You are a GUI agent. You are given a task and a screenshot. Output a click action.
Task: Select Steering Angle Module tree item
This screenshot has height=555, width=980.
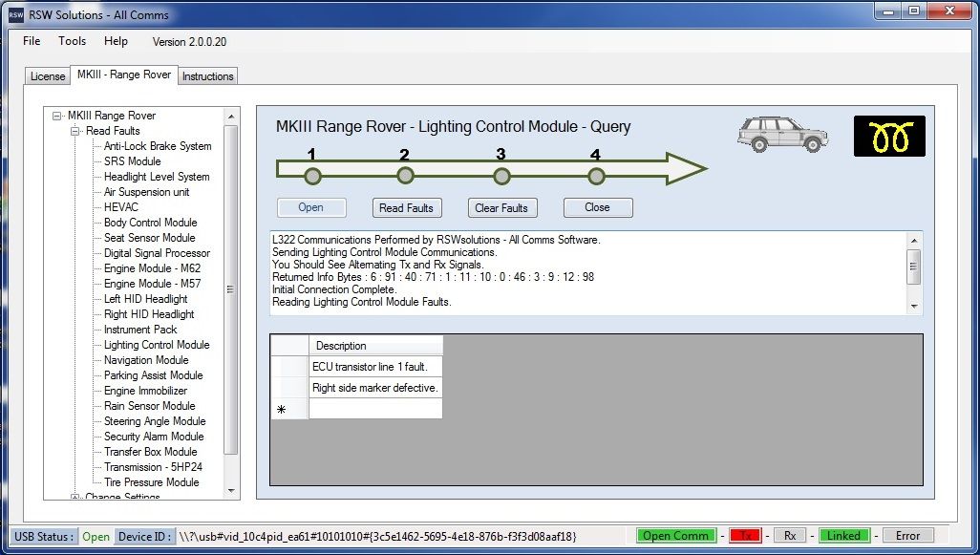155,421
